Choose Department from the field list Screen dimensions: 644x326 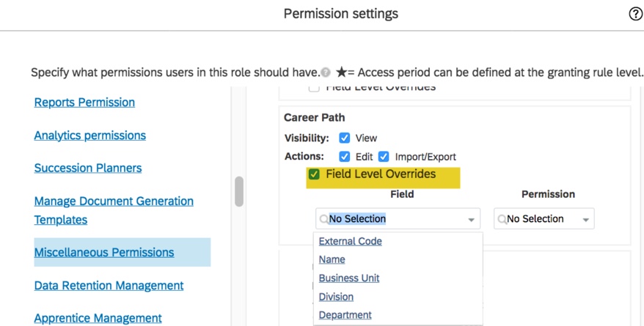[x=345, y=315]
